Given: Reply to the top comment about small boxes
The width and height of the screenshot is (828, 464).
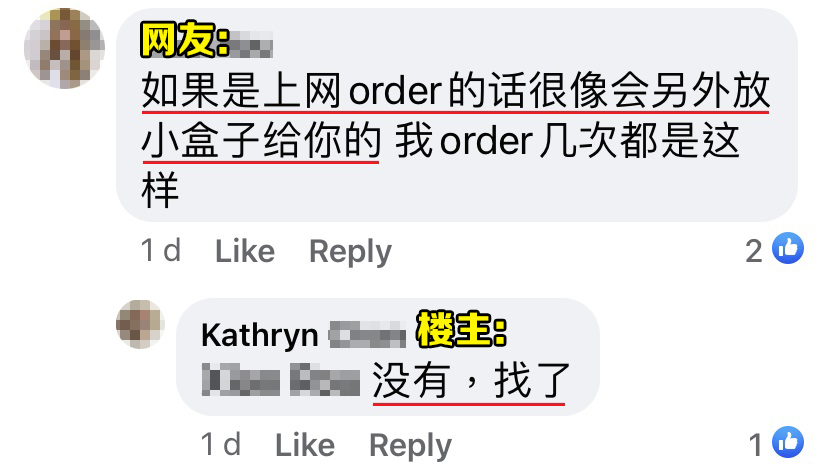Looking at the screenshot, I should tap(351, 251).
